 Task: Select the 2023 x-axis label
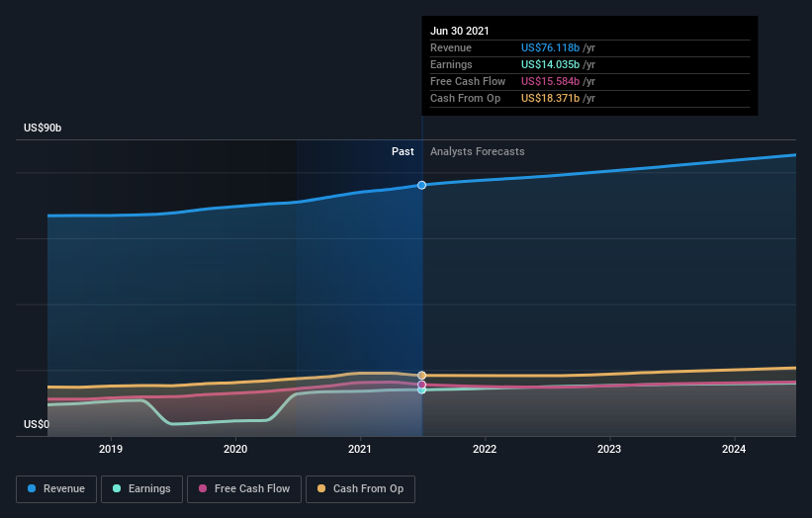(609, 449)
